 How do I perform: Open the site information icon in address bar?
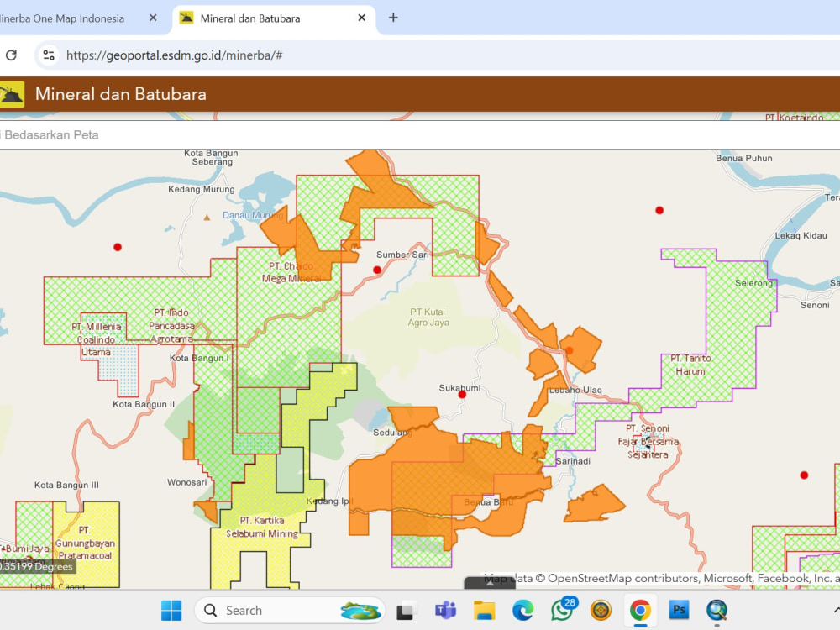tap(49, 55)
